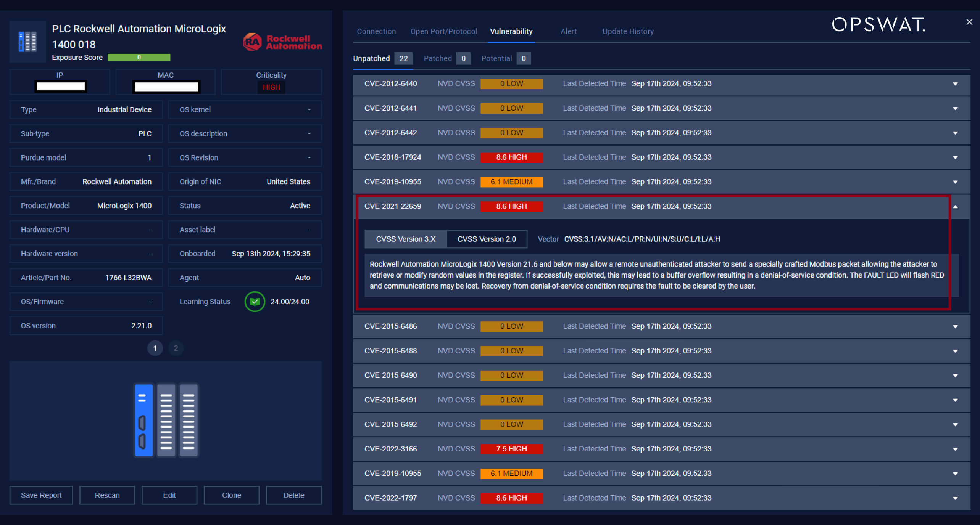Click the green Learning Status check icon

point(255,302)
